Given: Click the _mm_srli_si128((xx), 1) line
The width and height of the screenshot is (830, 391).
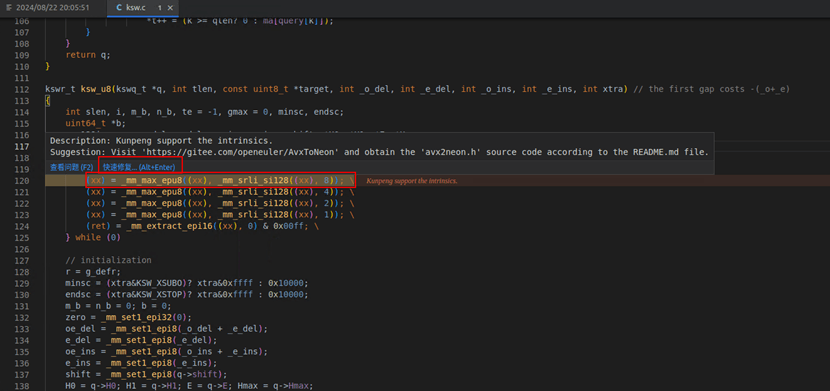Looking at the screenshot, I should [220, 214].
